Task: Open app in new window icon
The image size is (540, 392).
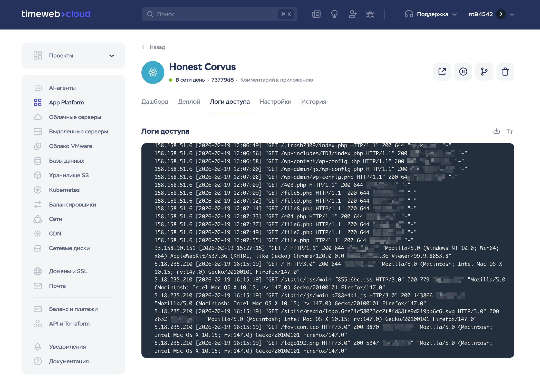Action: click(442, 72)
